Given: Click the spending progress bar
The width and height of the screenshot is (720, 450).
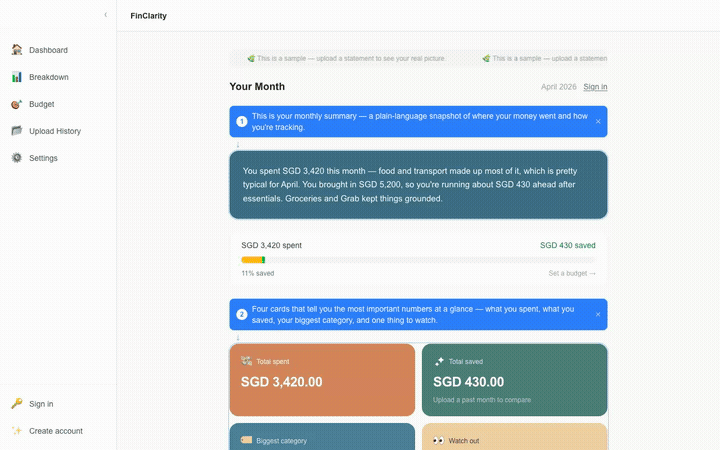Looking at the screenshot, I should pos(418,260).
